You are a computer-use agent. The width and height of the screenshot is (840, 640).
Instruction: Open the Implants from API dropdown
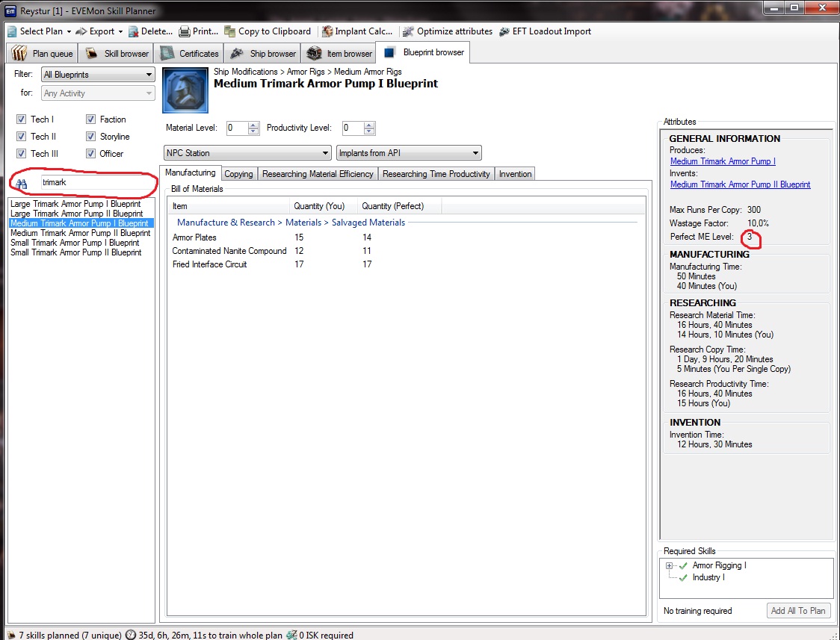coord(409,153)
